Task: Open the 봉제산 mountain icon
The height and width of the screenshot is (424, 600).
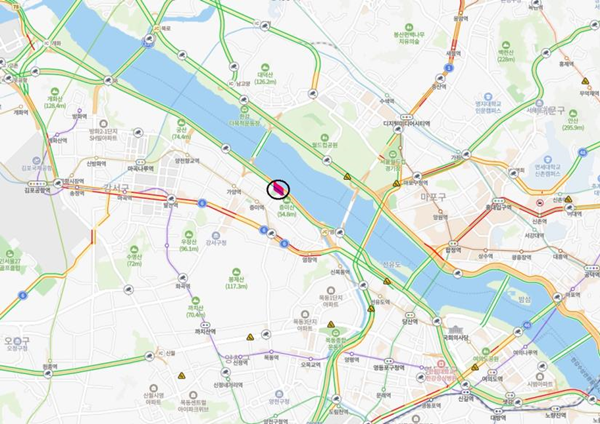Action: coord(236,272)
